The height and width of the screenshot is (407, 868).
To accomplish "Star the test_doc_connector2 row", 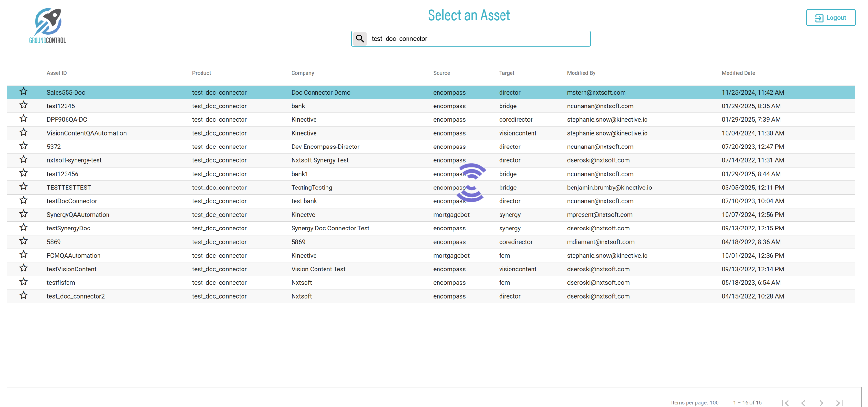I will pos(23,295).
